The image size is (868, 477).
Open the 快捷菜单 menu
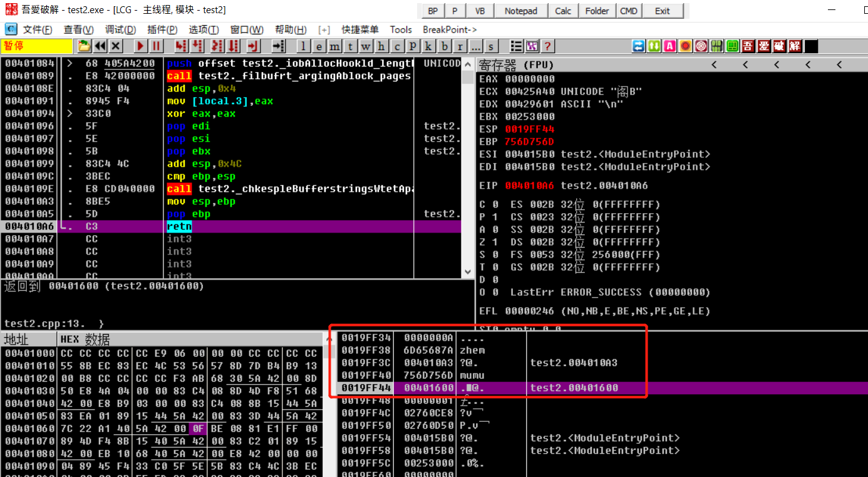pyautogui.click(x=360, y=29)
